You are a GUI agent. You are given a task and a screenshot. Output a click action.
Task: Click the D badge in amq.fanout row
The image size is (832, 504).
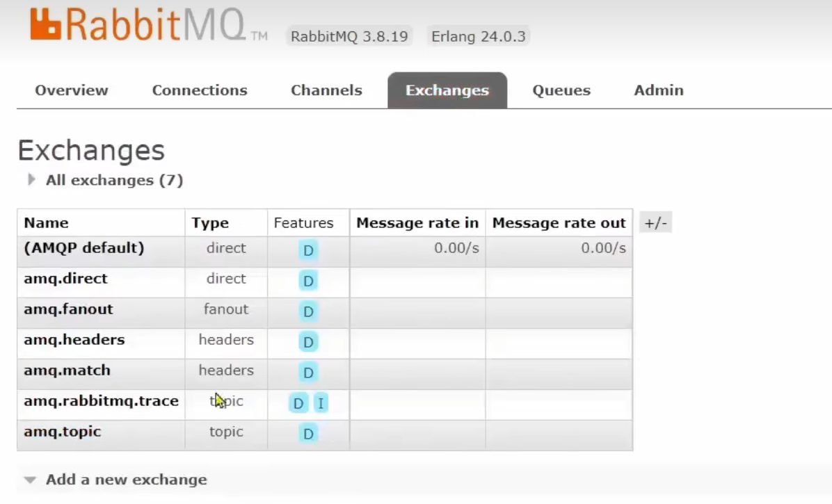click(307, 311)
